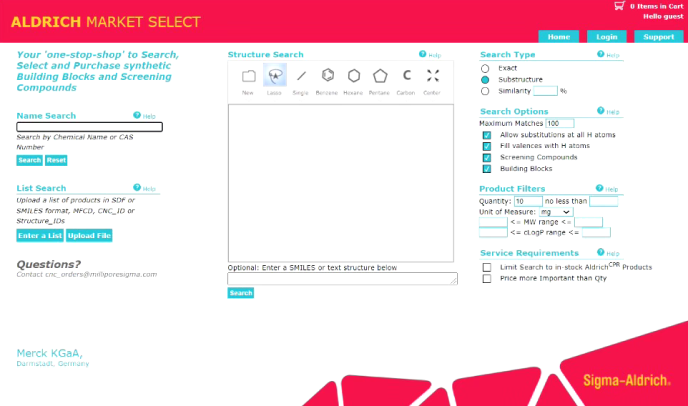Viewport: 688px width, 406px height.
Task: Open the Unit of Measure dropdown
Action: 555,212
